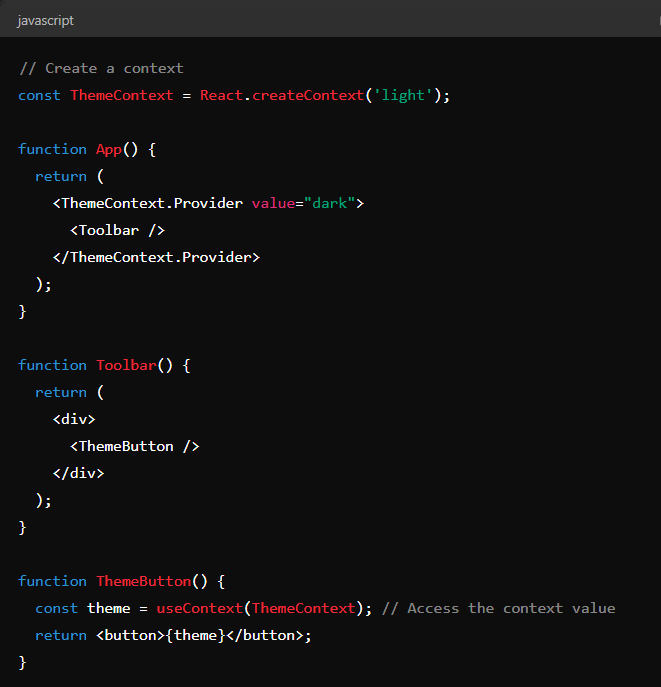661x687 pixels.
Task: Select the "{theme}" expression in button
Action: click(195, 636)
